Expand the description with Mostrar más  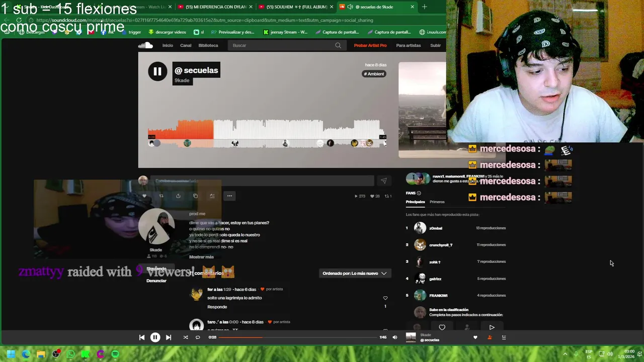pos(201,257)
